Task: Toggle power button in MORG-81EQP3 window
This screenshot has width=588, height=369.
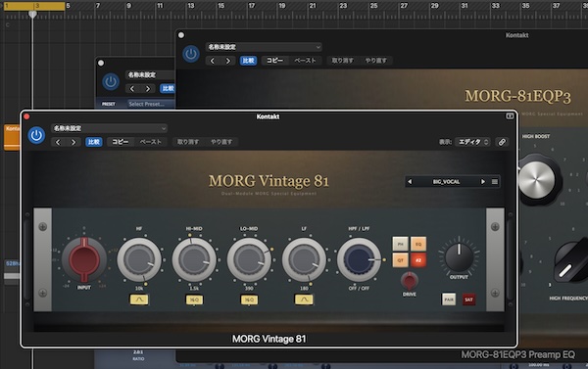Action: click(x=191, y=54)
